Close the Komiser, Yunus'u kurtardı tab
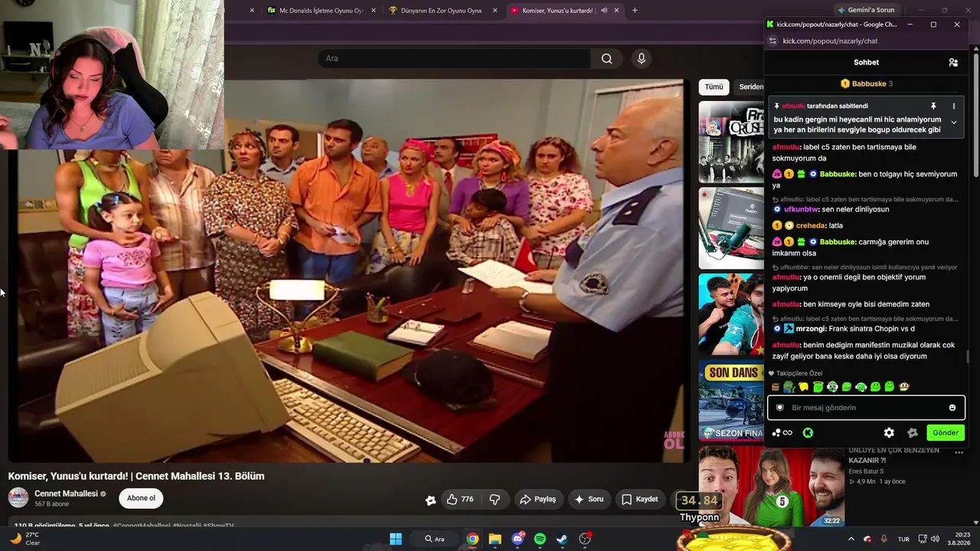 616,11
